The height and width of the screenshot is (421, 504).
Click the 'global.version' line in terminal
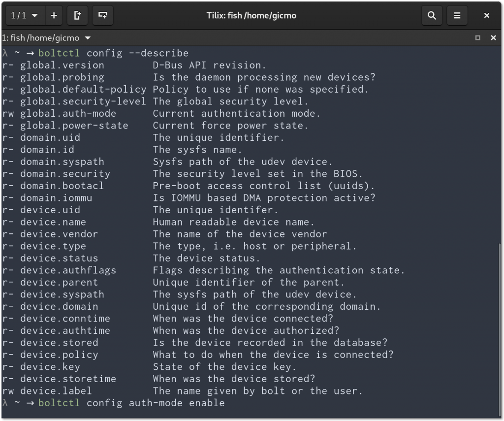(62, 65)
